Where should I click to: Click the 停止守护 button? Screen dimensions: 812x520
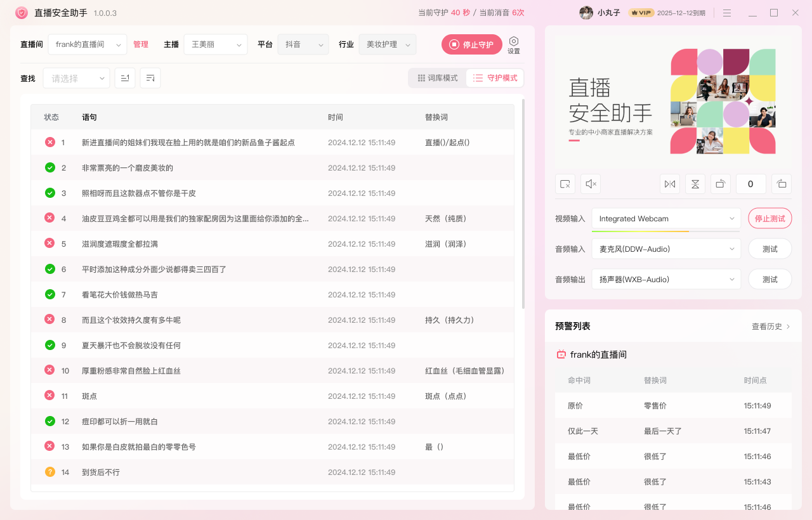472,44
